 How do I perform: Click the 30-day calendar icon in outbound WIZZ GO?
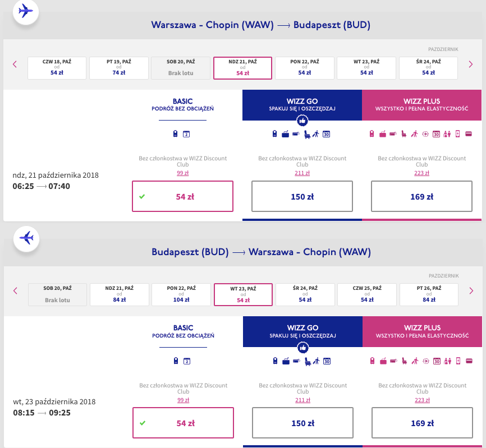(327, 134)
